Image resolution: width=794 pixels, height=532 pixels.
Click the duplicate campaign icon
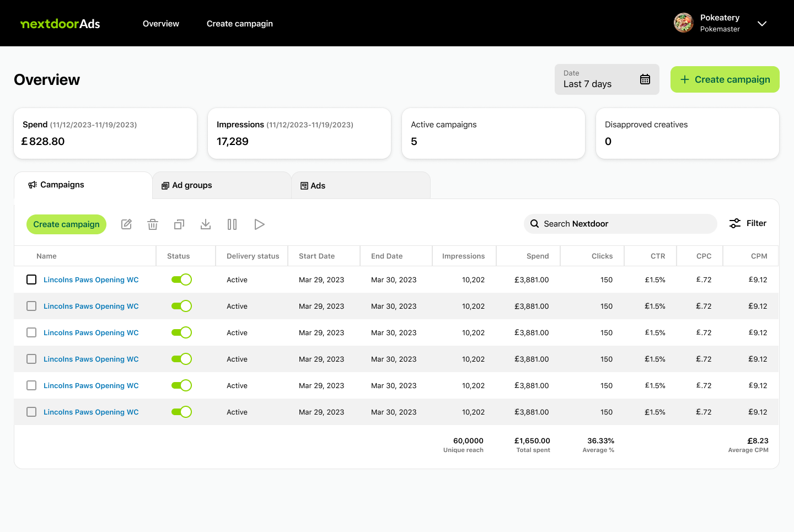tap(179, 224)
